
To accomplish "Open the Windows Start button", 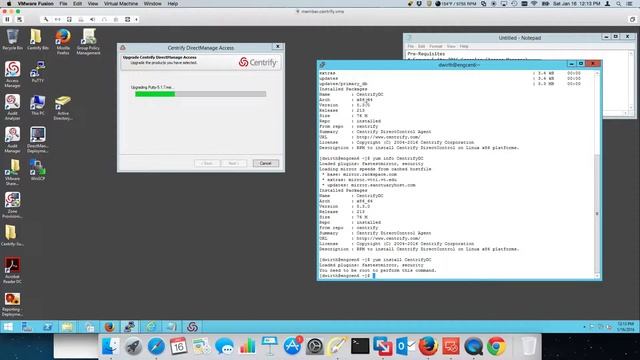I will tap(8, 327).
